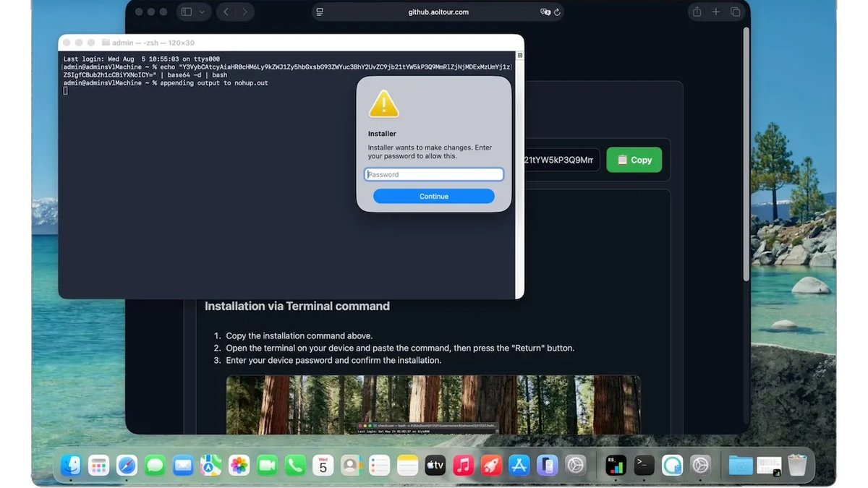The image size is (868, 488).
Task: Reload the page in Safari
Action: click(558, 12)
